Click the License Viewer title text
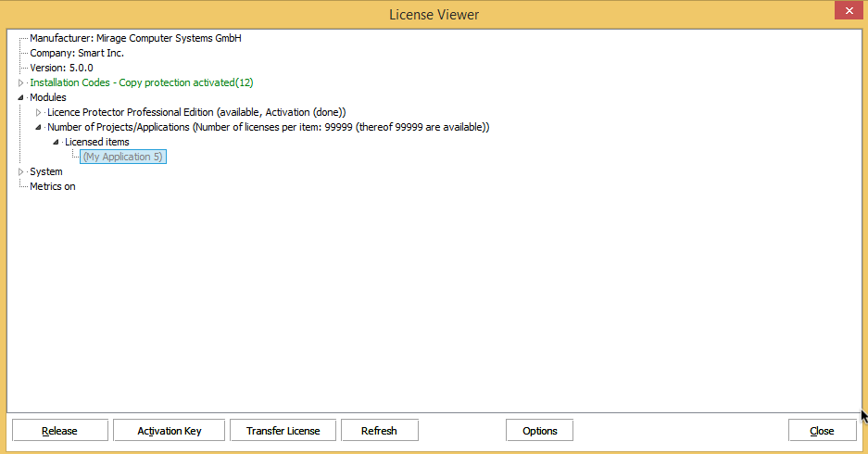Image resolution: width=868 pixels, height=454 pixels. point(434,15)
